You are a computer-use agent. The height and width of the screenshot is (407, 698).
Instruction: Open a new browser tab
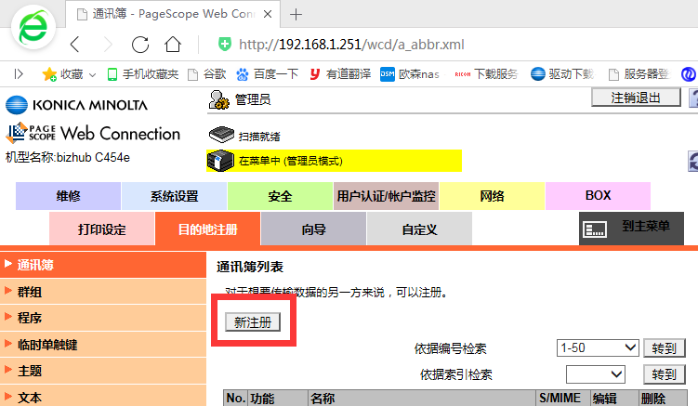(x=296, y=14)
